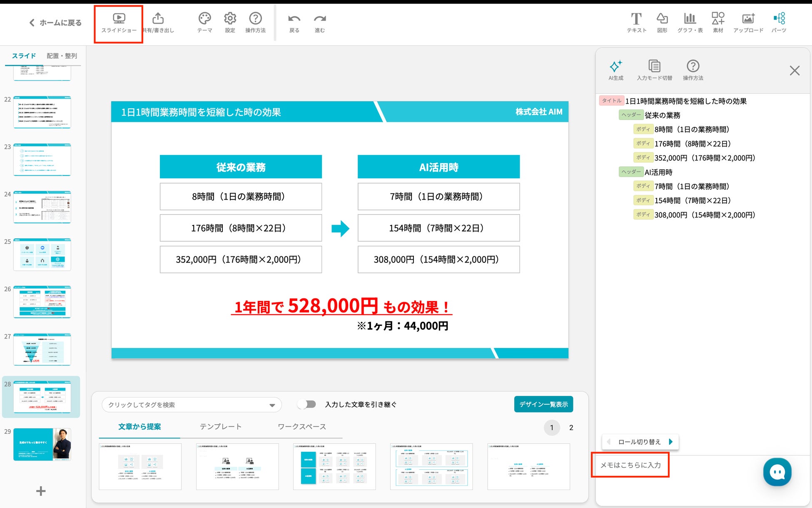Viewport: 812px width, 508px height.
Task: Select the text (テキスト) tool icon
Action: [636, 19]
